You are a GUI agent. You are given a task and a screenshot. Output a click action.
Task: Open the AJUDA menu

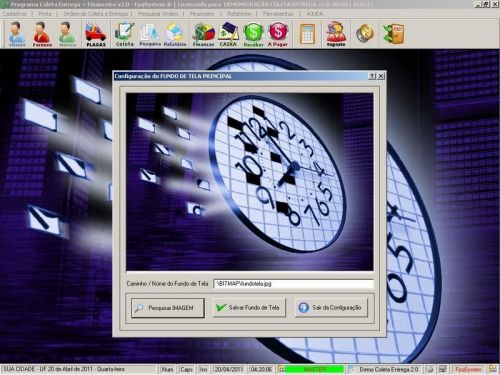click(314, 14)
